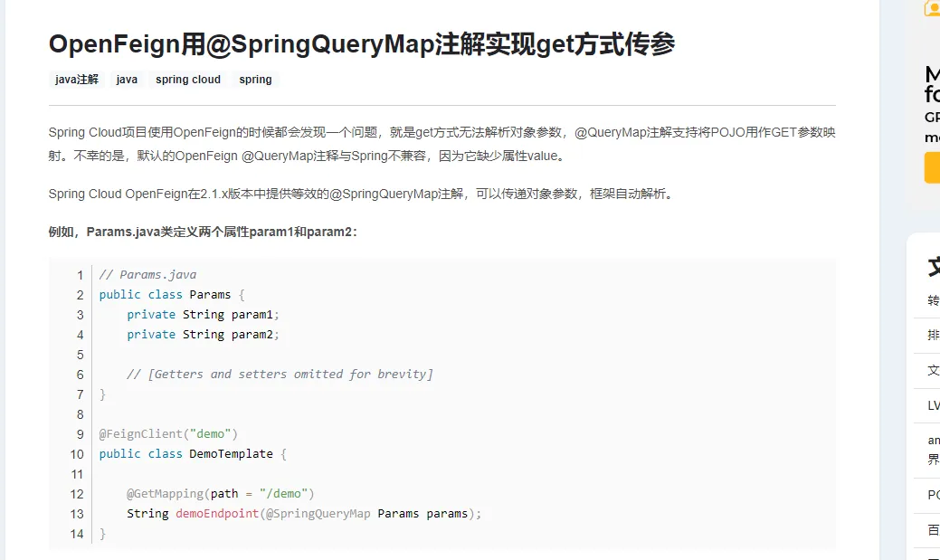Click the "public class Params {" code line
The width and height of the screenshot is (940, 560).
(x=172, y=294)
